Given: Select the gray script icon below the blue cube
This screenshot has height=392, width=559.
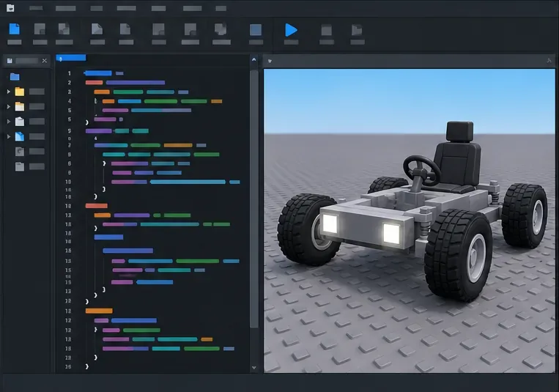Looking at the screenshot, I should pyautogui.click(x=20, y=151).
